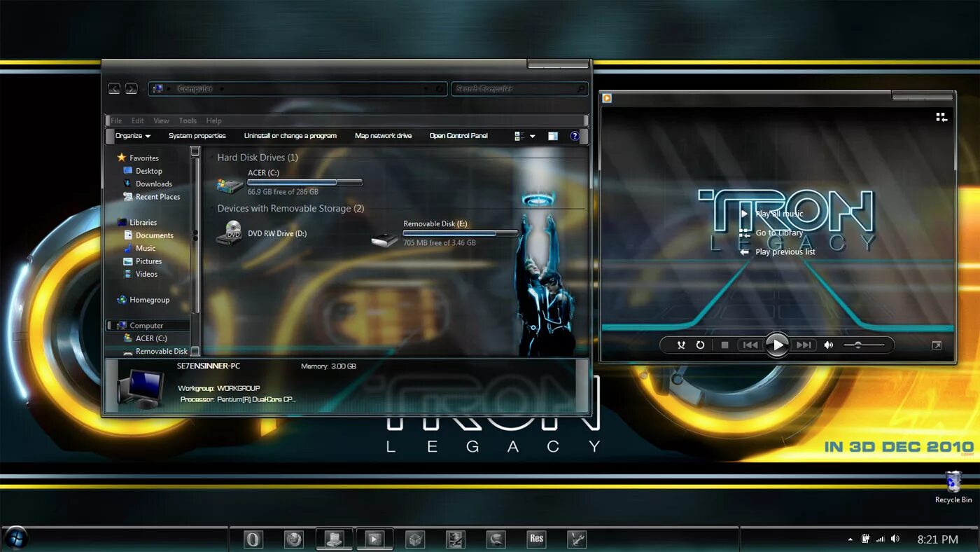
Task: Choose Play all music in media player
Action: pos(771,214)
